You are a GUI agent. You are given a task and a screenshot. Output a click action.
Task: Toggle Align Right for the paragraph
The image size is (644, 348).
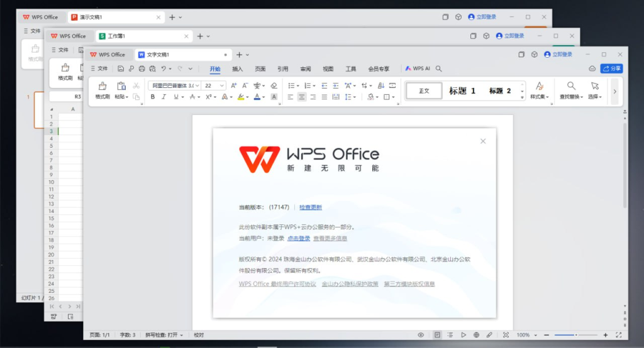pos(313,97)
